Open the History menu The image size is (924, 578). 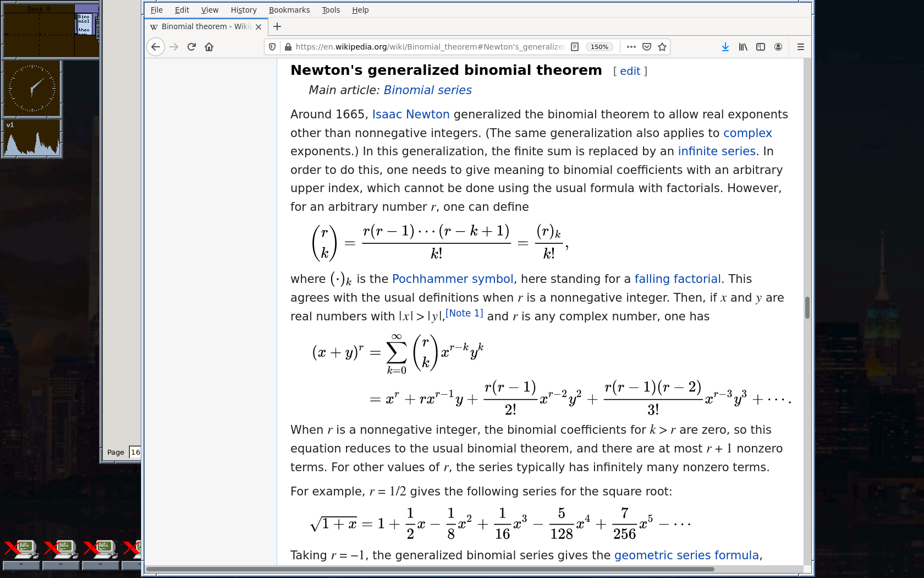tap(244, 10)
